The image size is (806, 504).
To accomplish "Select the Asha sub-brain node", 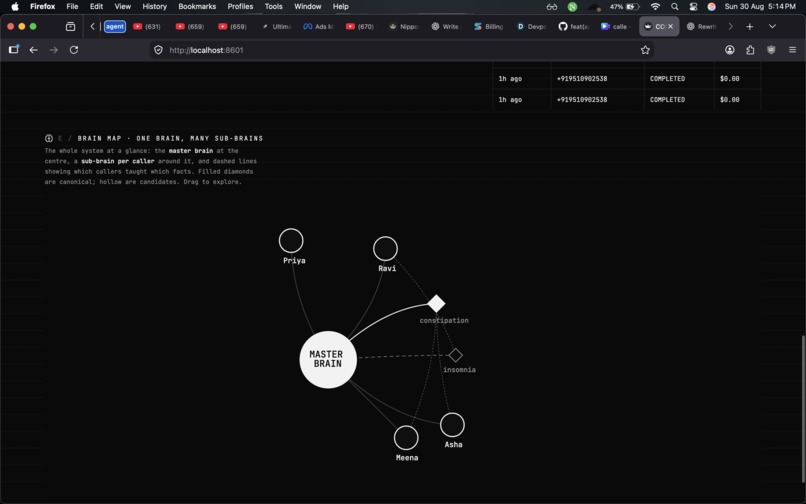I will 452,425.
